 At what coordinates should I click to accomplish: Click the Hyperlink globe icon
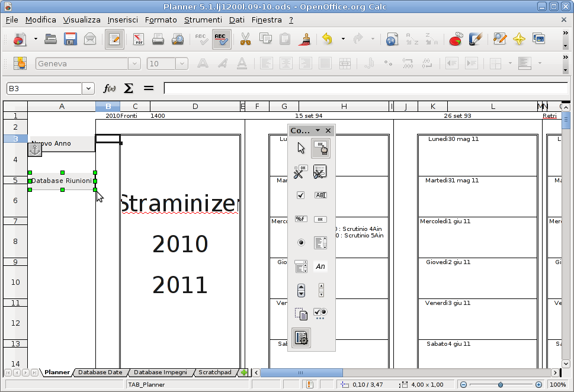392,39
